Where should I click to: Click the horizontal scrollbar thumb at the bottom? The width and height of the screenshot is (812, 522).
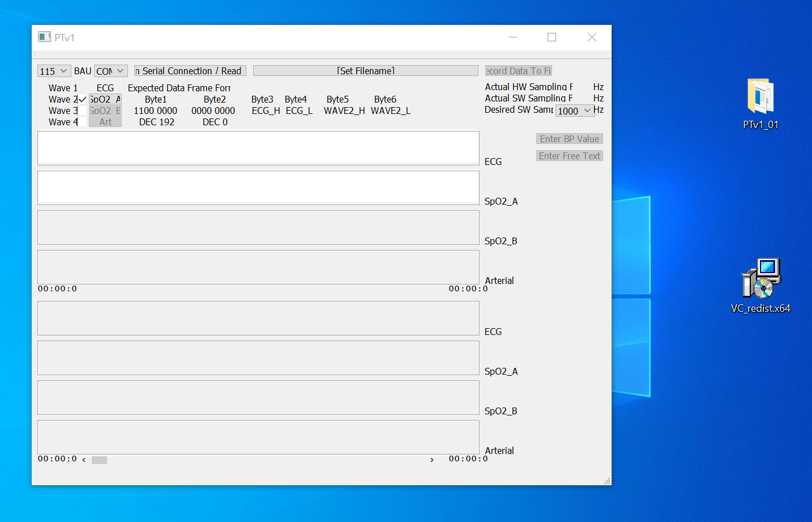[99, 460]
